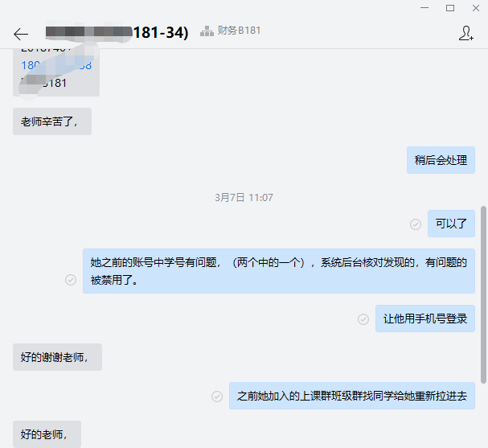This screenshot has height=448, width=488.
Task: Close the chat window
Action: pos(476,8)
